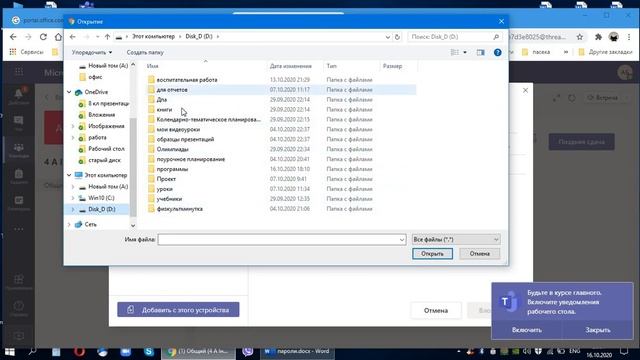The height and width of the screenshot is (360, 640).
Task: Click Создать папку toolbar button
Action: tap(145, 52)
